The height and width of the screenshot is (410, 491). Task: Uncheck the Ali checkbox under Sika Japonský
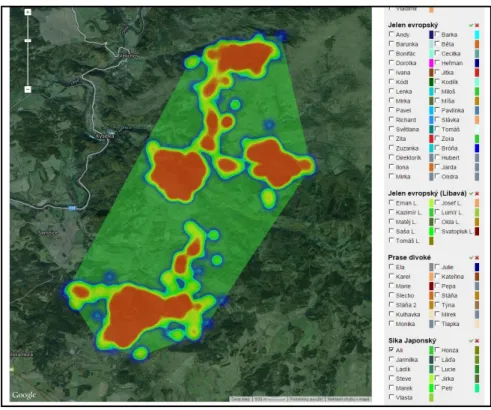pos(391,350)
